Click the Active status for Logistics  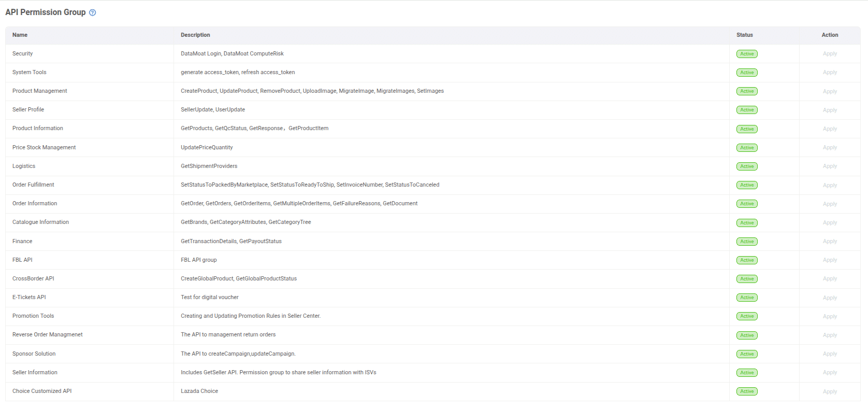pyautogui.click(x=747, y=166)
